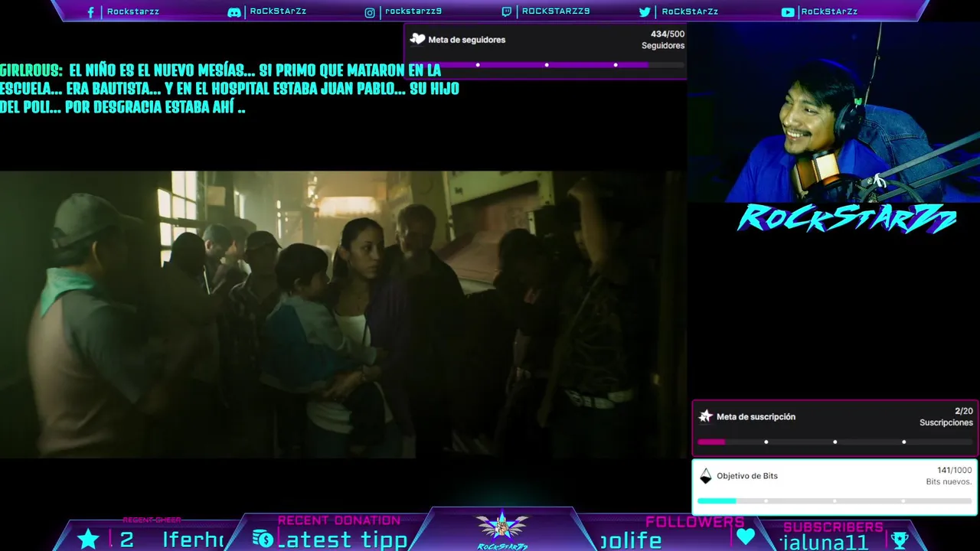Click the 'RECENT DONATION' heading

tap(339, 520)
